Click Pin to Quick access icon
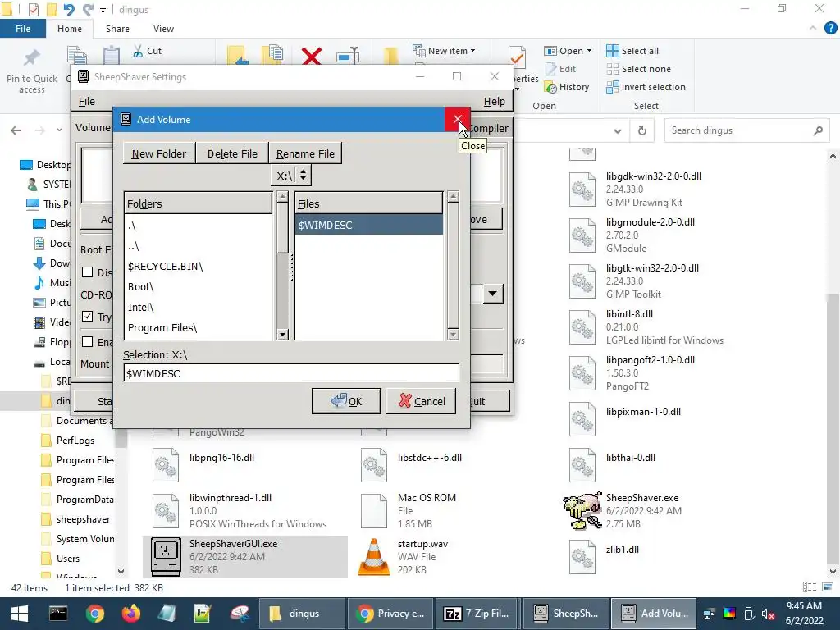This screenshot has width=840, height=630. click(x=32, y=58)
